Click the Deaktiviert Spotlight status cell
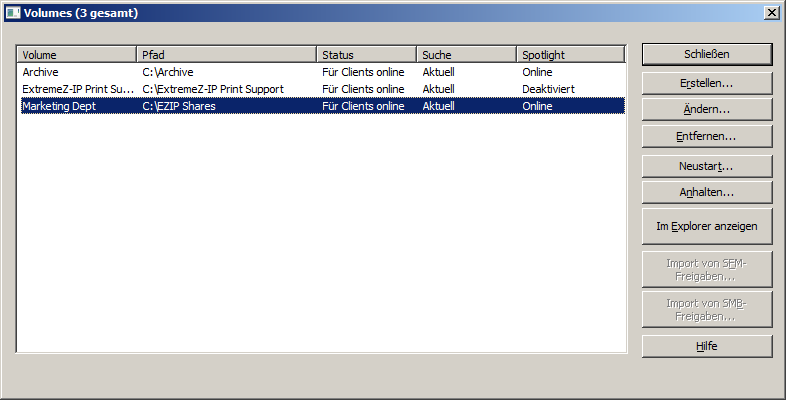786x400 pixels. tap(548, 89)
